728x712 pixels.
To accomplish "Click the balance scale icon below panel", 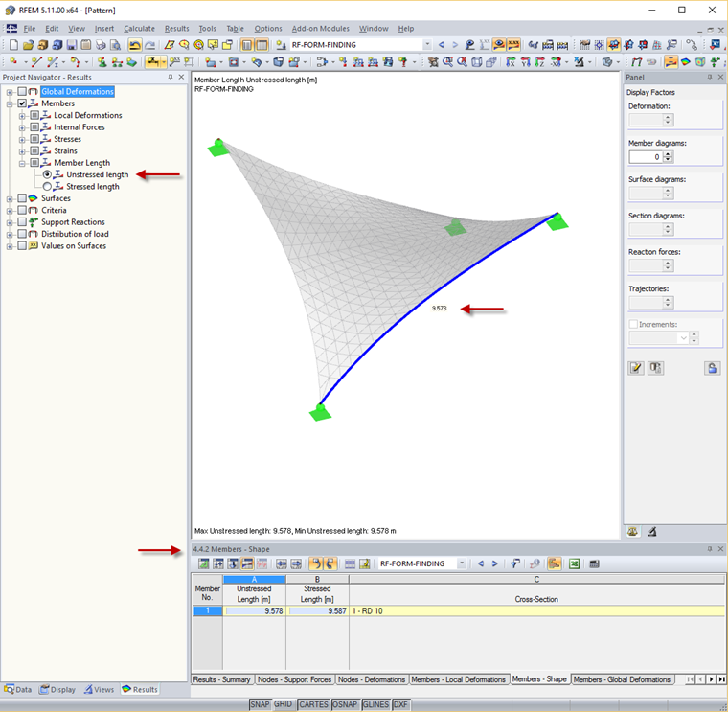I will tap(632, 532).
